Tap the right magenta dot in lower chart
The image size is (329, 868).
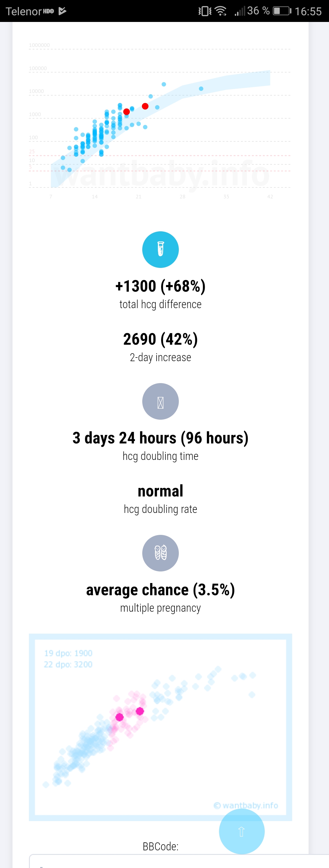(x=140, y=711)
